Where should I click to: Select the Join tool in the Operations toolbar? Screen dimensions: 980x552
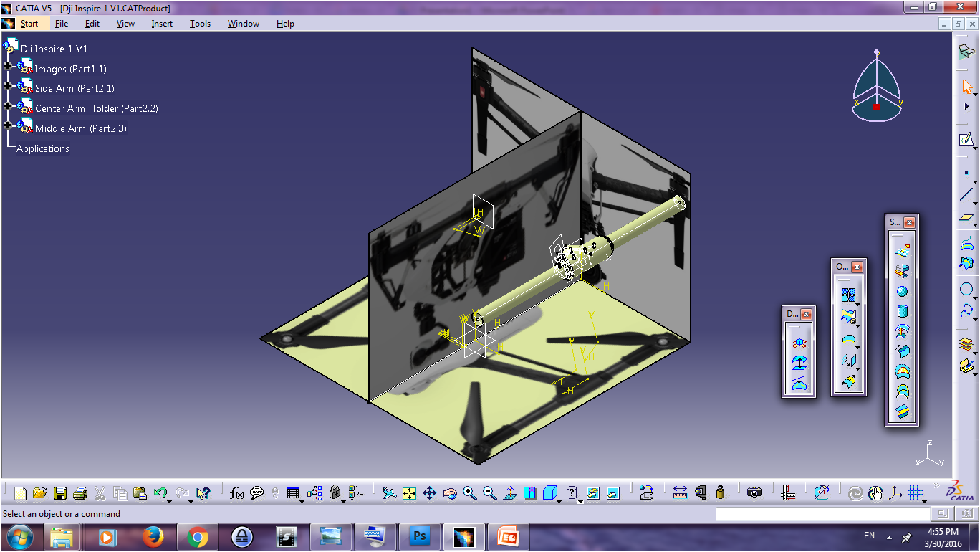pyautogui.click(x=848, y=293)
